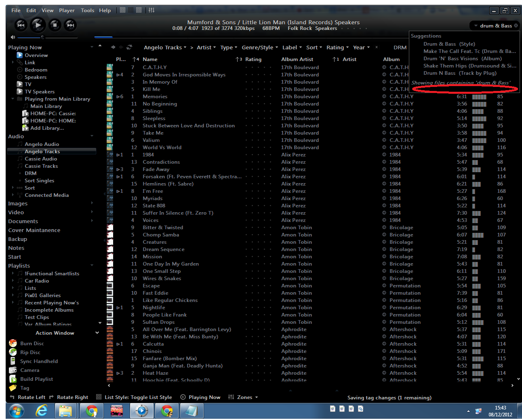
Task: Open Internet Explorer from the taskbar
Action: tap(42, 411)
